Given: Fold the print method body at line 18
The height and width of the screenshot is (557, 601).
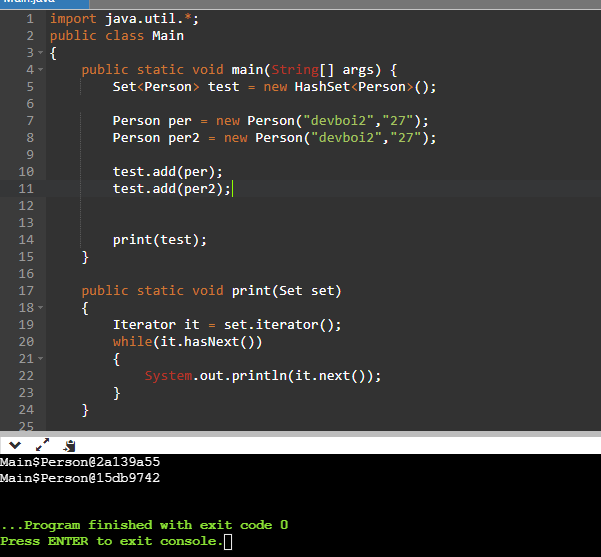Looking at the screenshot, I should tap(41, 307).
